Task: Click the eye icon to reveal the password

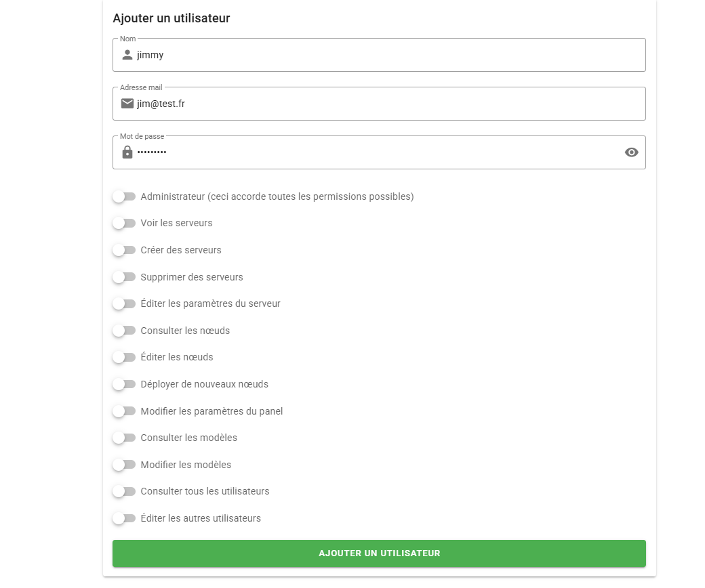Action: tap(632, 152)
